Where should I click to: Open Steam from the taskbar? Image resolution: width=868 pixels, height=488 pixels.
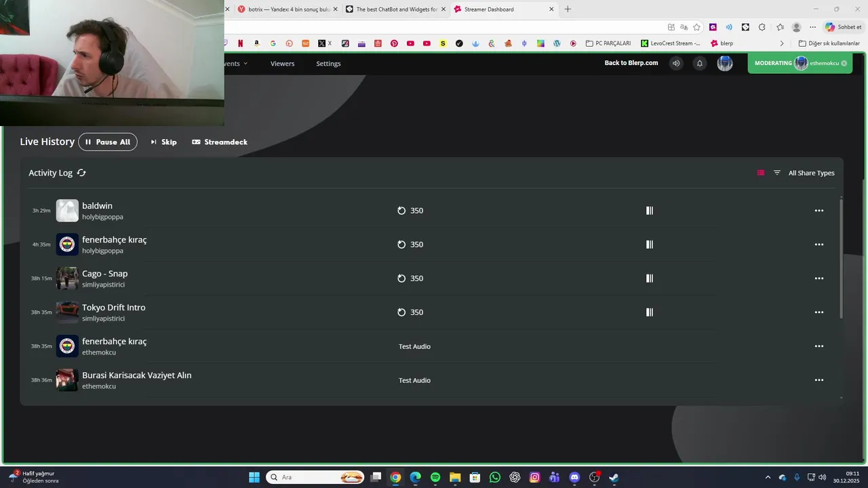(614, 477)
